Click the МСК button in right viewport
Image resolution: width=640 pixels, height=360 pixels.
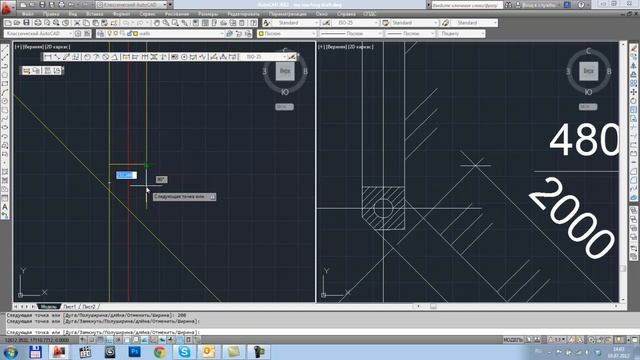588,107
